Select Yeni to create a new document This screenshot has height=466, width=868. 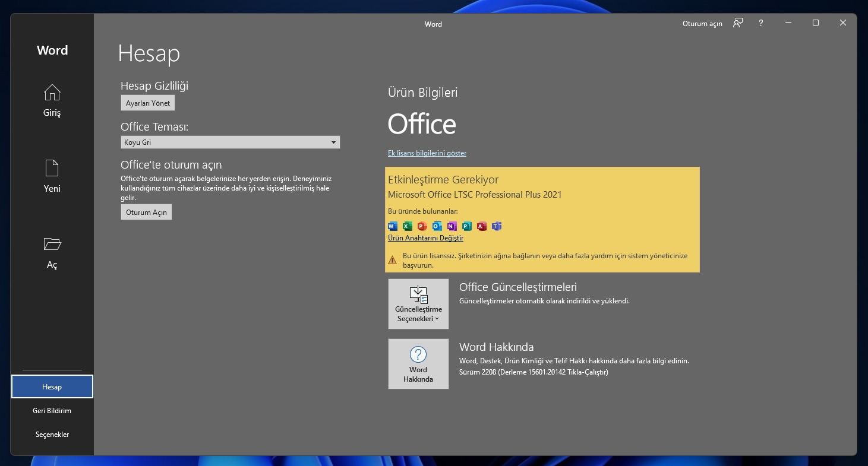tap(52, 176)
